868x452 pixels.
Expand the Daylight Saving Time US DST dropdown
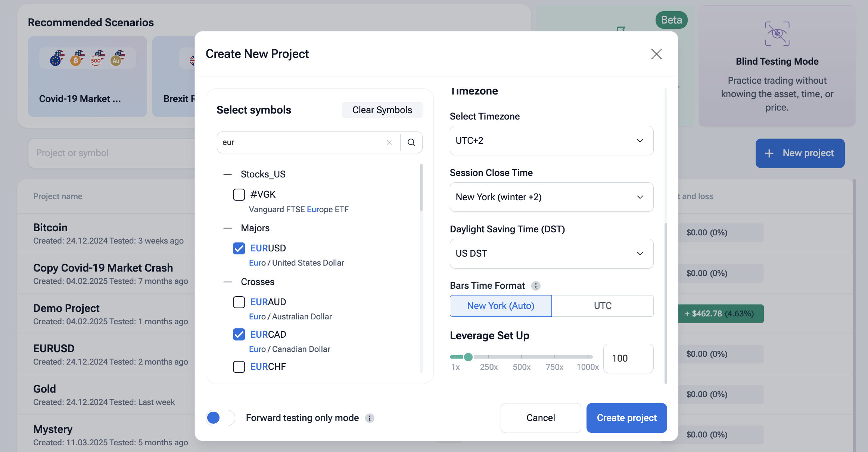pyautogui.click(x=551, y=253)
